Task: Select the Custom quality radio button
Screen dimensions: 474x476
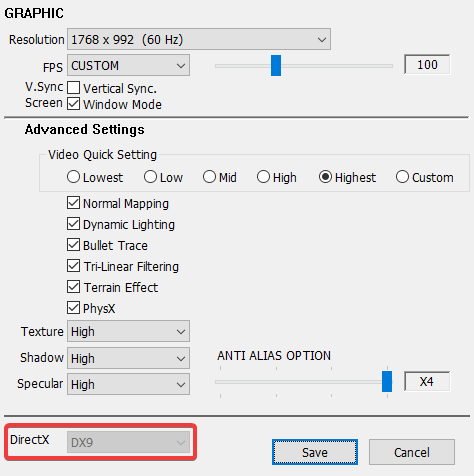Action: coord(402,177)
